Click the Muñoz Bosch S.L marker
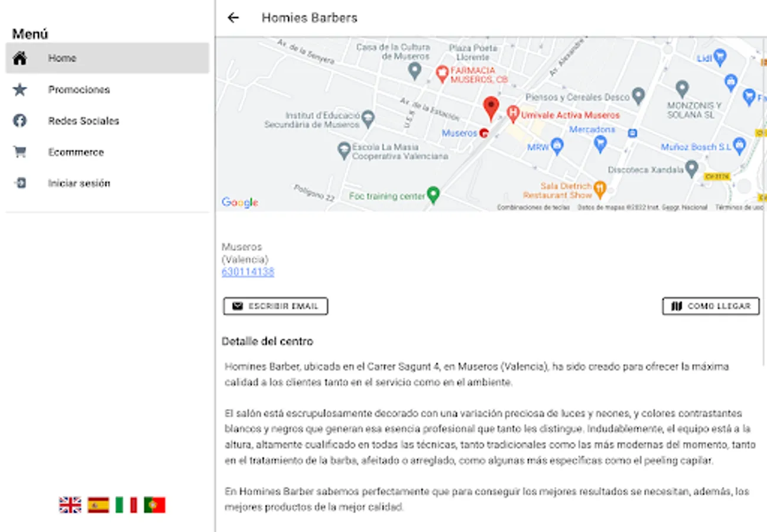The height and width of the screenshot is (532, 767). click(x=740, y=146)
